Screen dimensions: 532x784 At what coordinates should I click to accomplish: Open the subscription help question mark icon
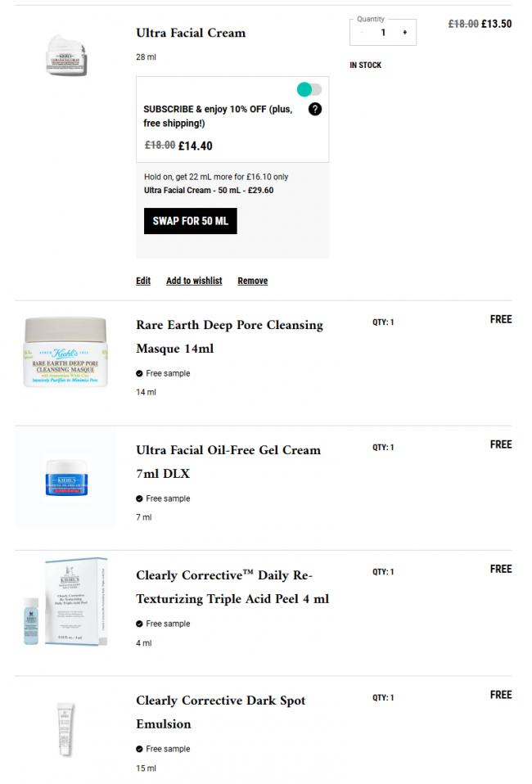coord(315,109)
